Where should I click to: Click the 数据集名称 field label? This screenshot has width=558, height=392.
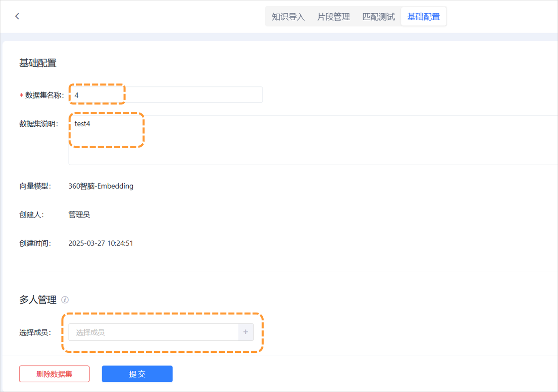tap(44, 95)
